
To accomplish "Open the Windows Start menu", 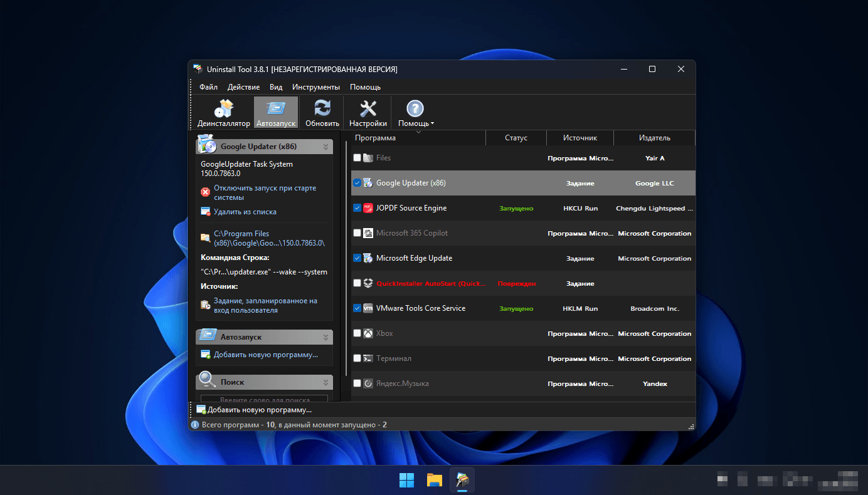I will tap(406, 480).
